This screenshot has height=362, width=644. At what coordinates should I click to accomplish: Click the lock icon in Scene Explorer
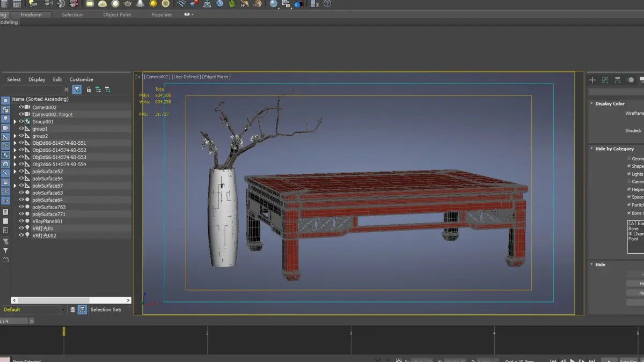[x=89, y=90]
